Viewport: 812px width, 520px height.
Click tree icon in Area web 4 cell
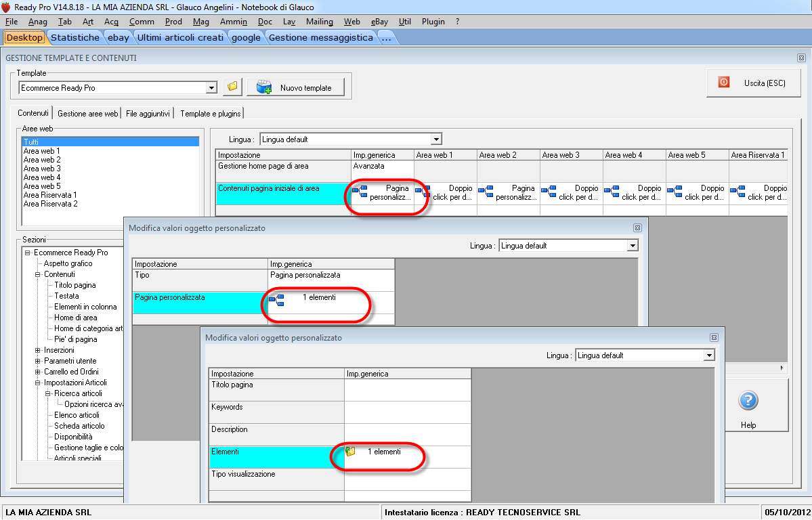pyautogui.click(x=612, y=192)
